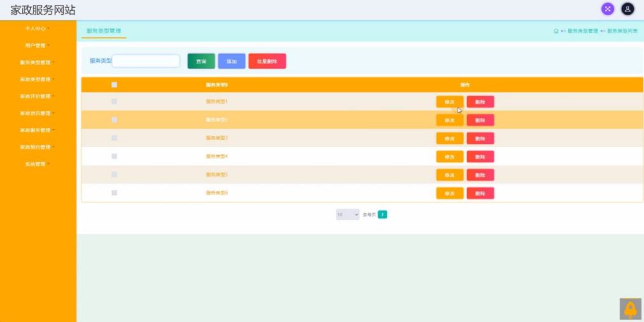This screenshot has width=644, height=322.
Task: Click the 家政服务网站 site title
Action: tap(43, 10)
